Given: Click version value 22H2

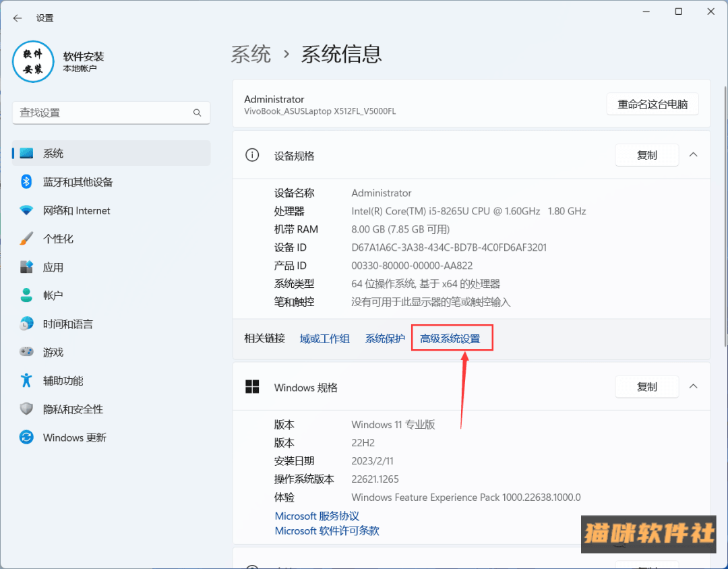Looking at the screenshot, I should (363, 443).
